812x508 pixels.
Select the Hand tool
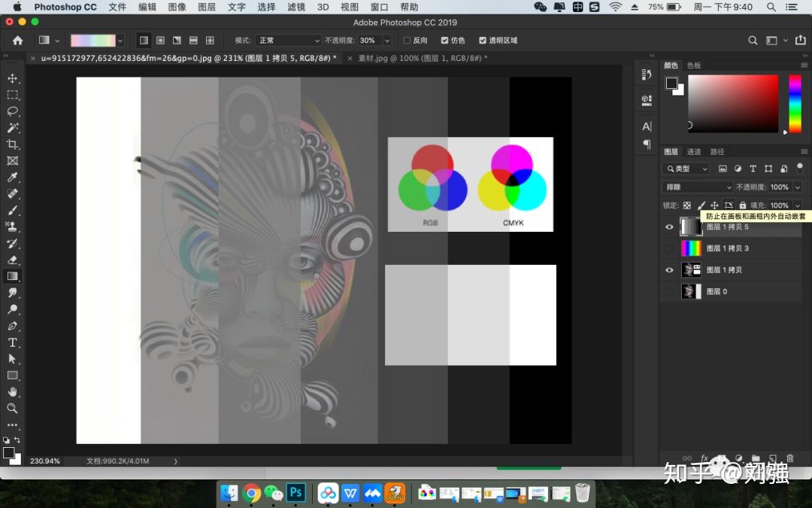[13, 392]
